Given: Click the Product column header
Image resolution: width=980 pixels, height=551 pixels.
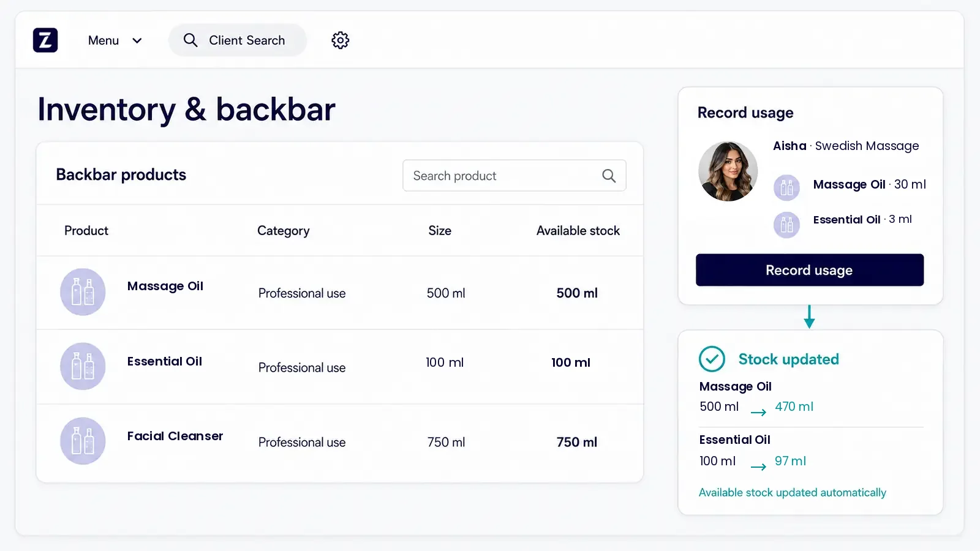Looking at the screenshot, I should coord(86,231).
